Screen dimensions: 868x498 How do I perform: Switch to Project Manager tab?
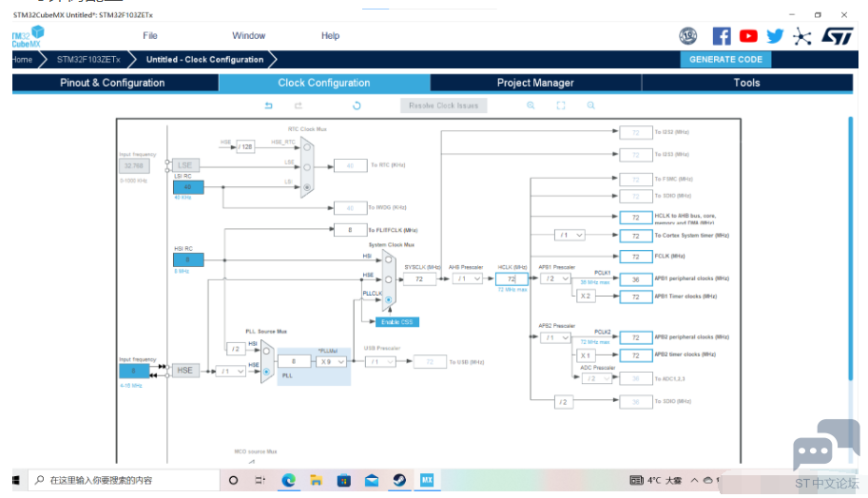(535, 83)
